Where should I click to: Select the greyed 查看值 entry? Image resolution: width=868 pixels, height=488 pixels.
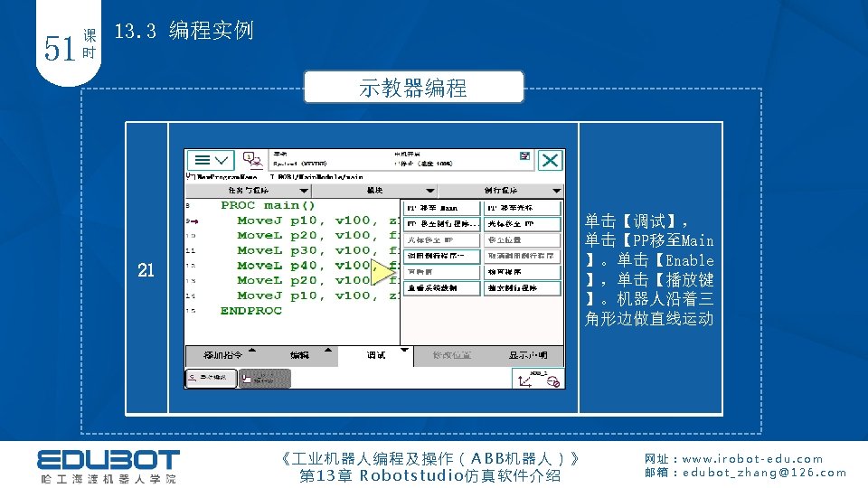[x=442, y=272]
